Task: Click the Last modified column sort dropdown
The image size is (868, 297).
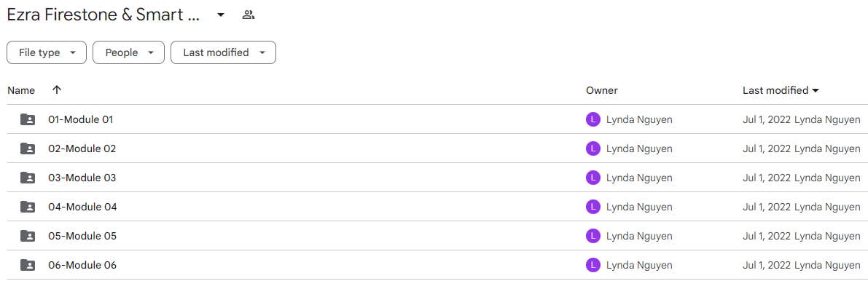Action: [x=781, y=90]
